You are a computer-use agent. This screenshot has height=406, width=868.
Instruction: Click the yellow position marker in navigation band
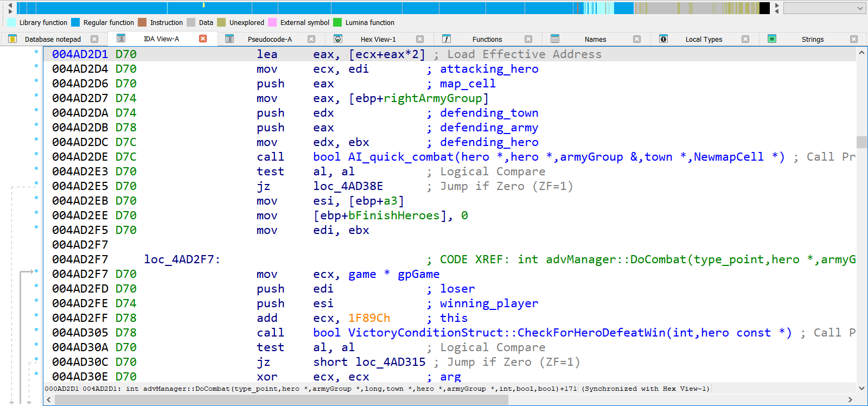click(x=204, y=5)
